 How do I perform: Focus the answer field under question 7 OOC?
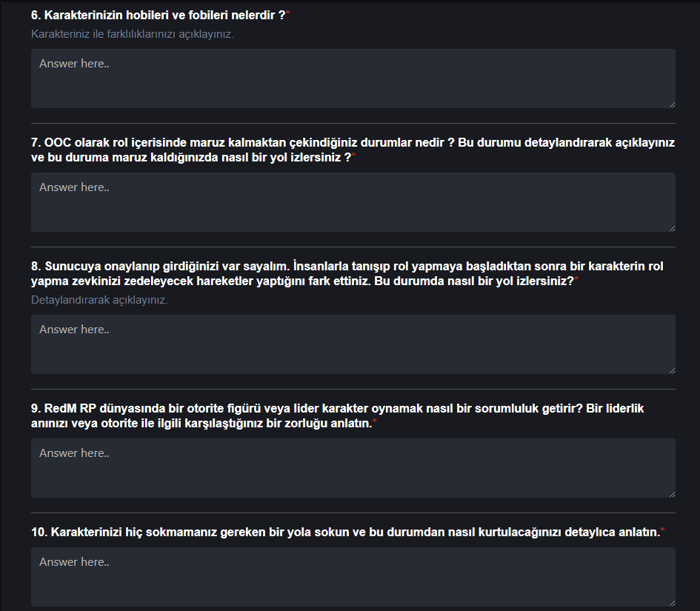click(353, 202)
